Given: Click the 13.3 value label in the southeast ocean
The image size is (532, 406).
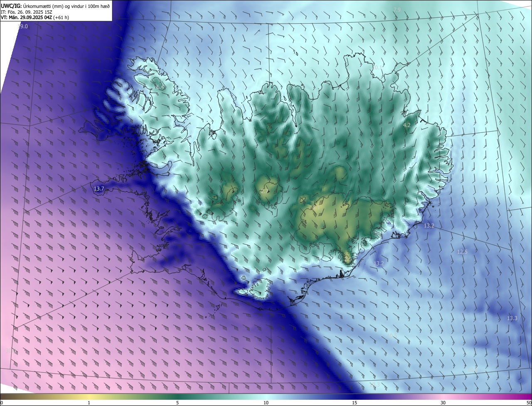Looking at the screenshot, I should [512, 318].
